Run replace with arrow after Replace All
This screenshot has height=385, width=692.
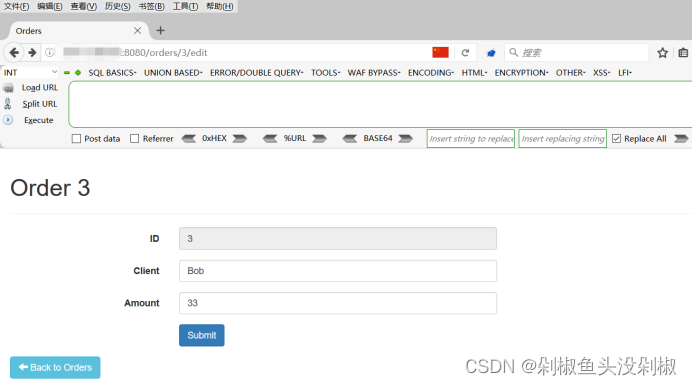(x=681, y=139)
